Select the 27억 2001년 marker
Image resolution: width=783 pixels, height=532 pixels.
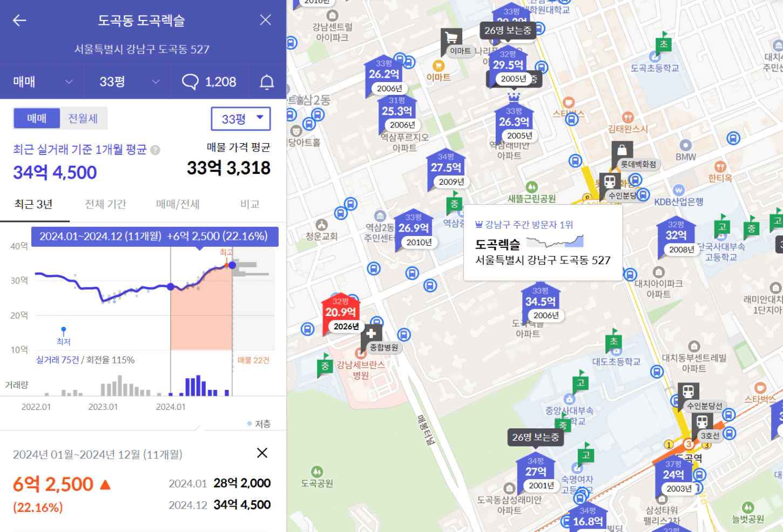tap(536, 472)
